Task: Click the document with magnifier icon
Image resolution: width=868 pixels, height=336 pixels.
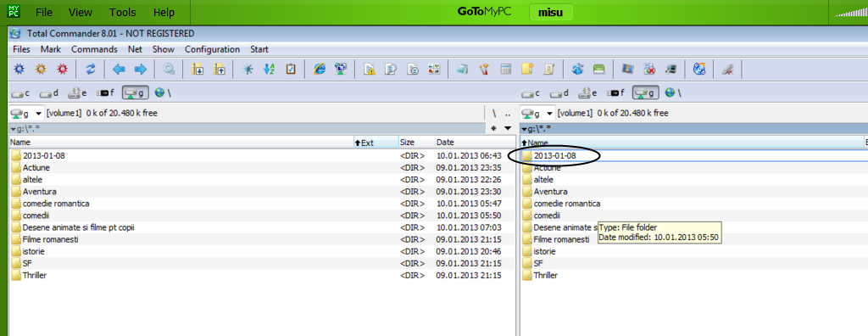Action: (391, 70)
